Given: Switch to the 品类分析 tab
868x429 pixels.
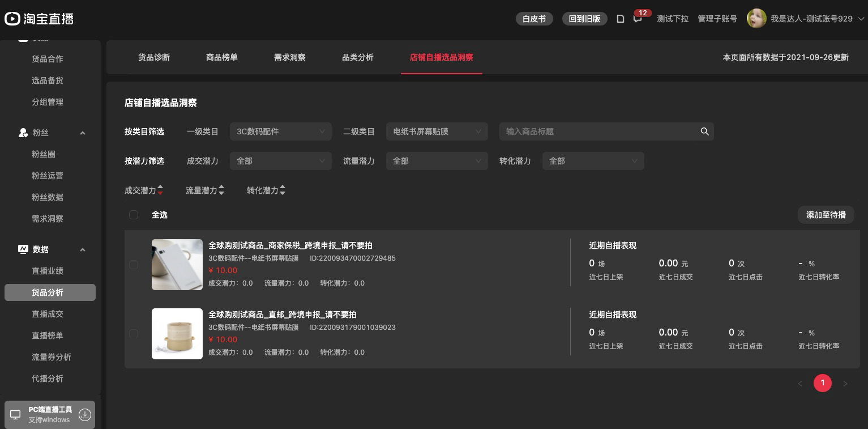Looking at the screenshot, I should (358, 57).
